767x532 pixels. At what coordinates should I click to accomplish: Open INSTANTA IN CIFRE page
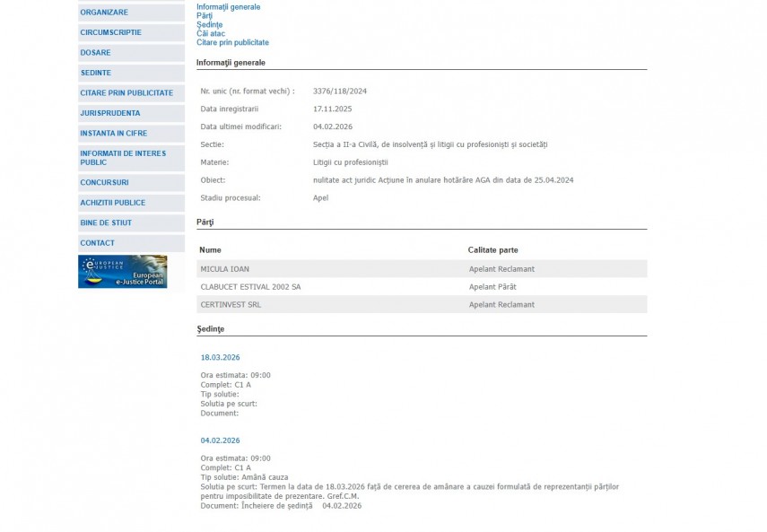pyautogui.click(x=113, y=134)
